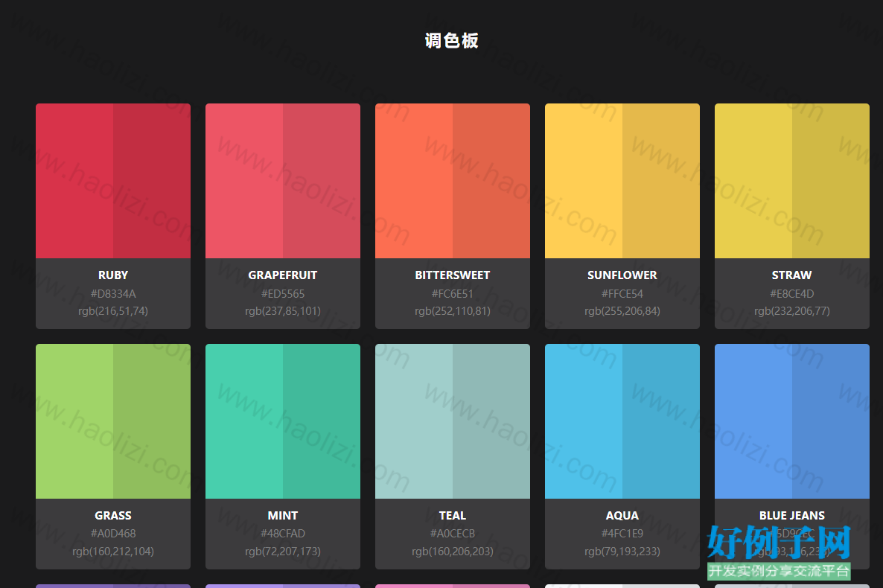
Task: Click the RUBY color name
Action: pos(113,275)
